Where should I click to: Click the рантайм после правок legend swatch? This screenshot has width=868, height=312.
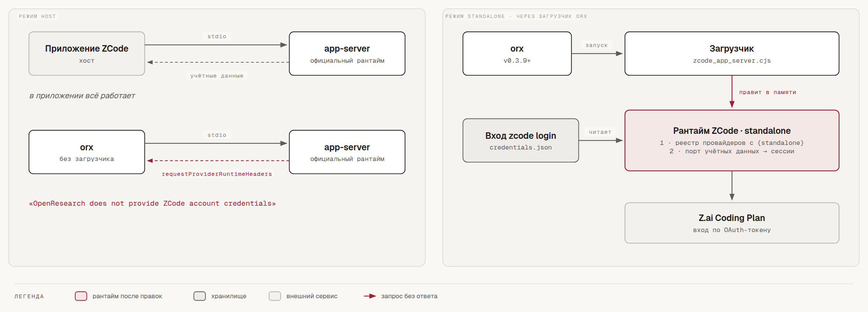click(x=81, y=296)
